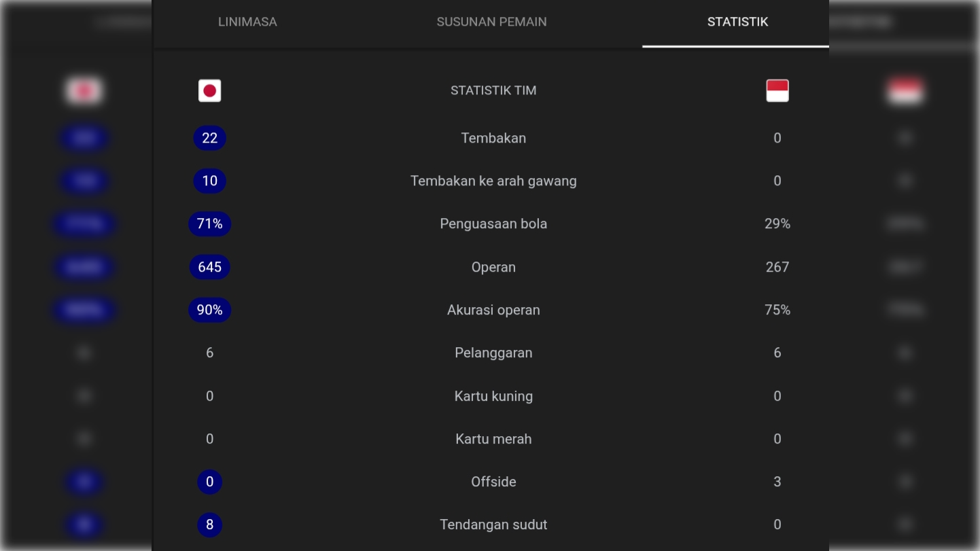Click Japan's 8 corner kicks badge

209,525
